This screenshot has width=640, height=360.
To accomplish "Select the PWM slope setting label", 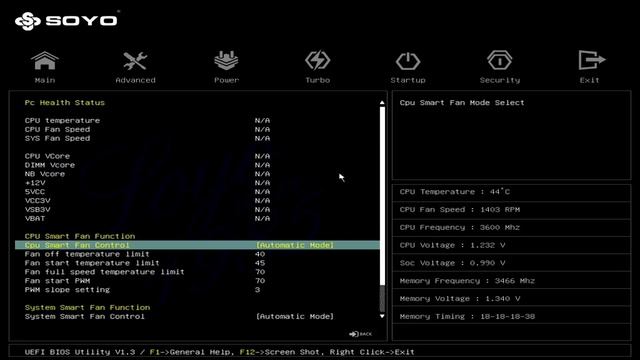I will tap(67, 290).
